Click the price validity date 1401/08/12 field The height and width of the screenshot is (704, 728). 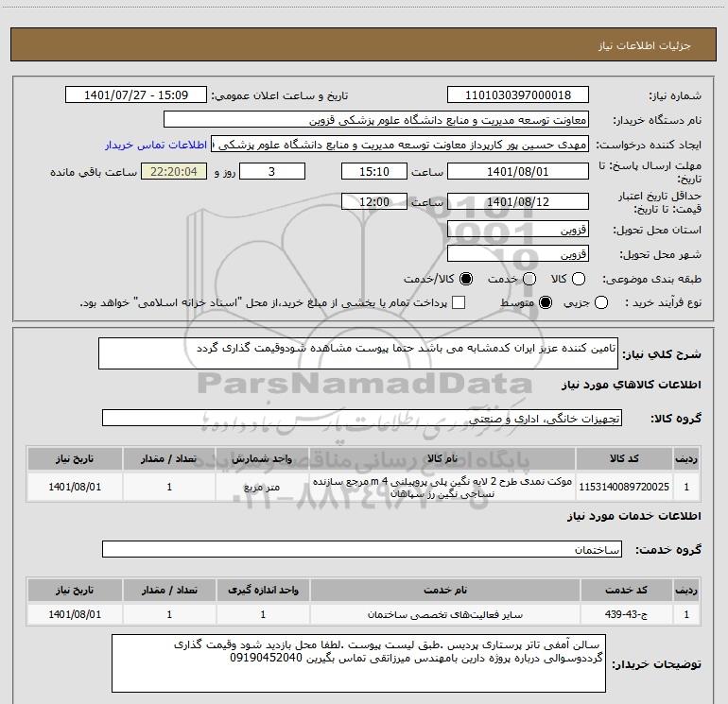[x=518, y=202]
